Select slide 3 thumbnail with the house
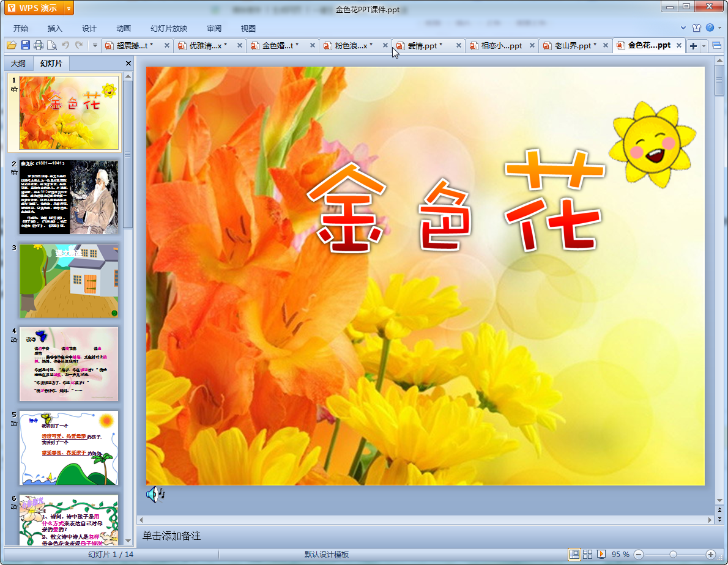This screenshot has height=565, width=728. (x=69, y=281)
